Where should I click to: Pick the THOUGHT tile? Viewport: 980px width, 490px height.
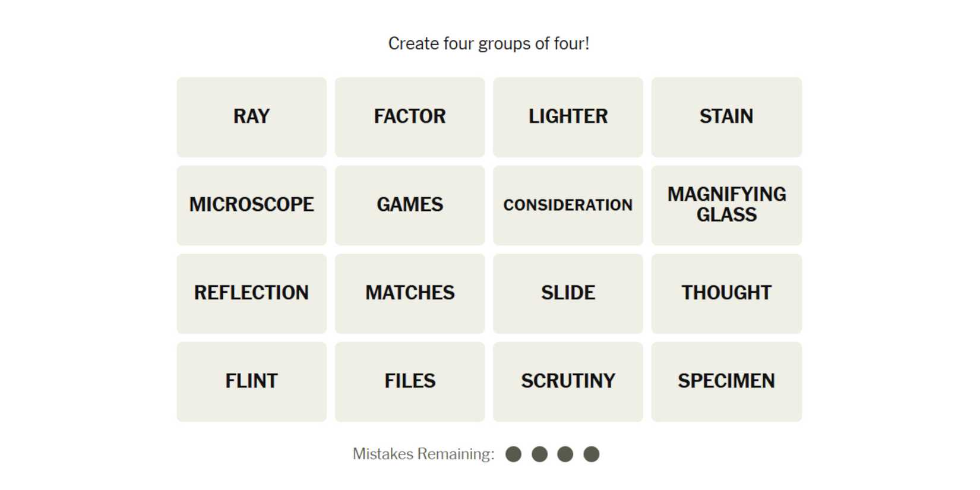coord(726,293)
